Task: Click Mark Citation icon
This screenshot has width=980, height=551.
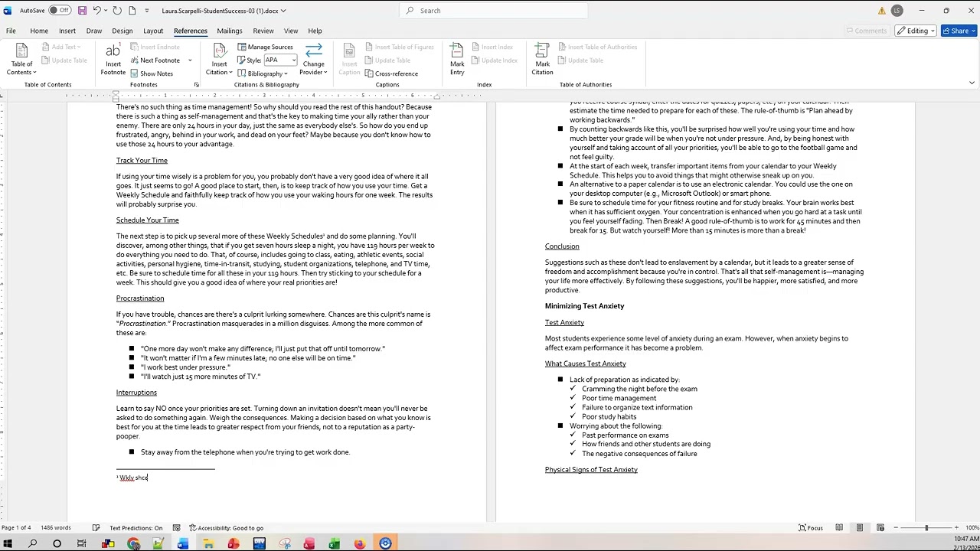Action: coord(542,60)
